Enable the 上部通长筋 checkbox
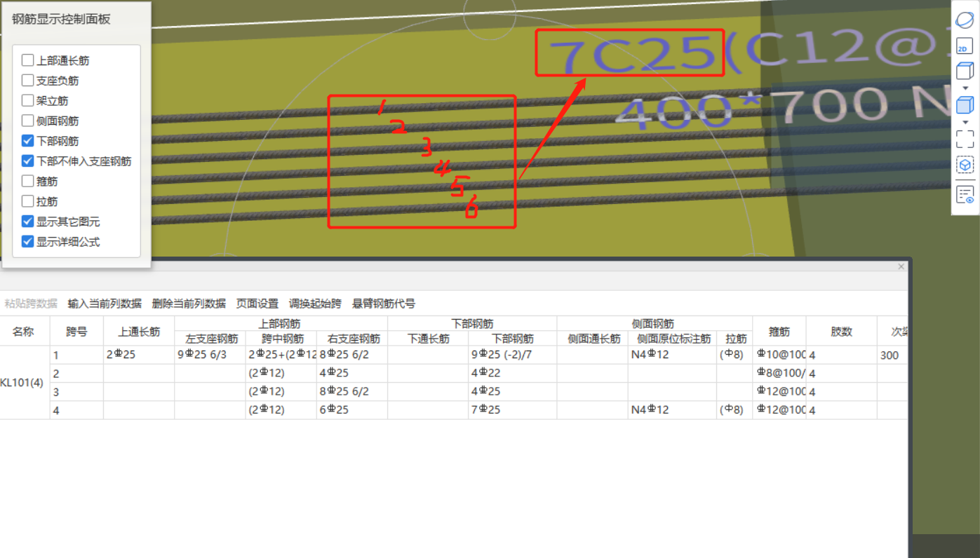The width and height of the screenshot is (980, 558). [28, 60]
